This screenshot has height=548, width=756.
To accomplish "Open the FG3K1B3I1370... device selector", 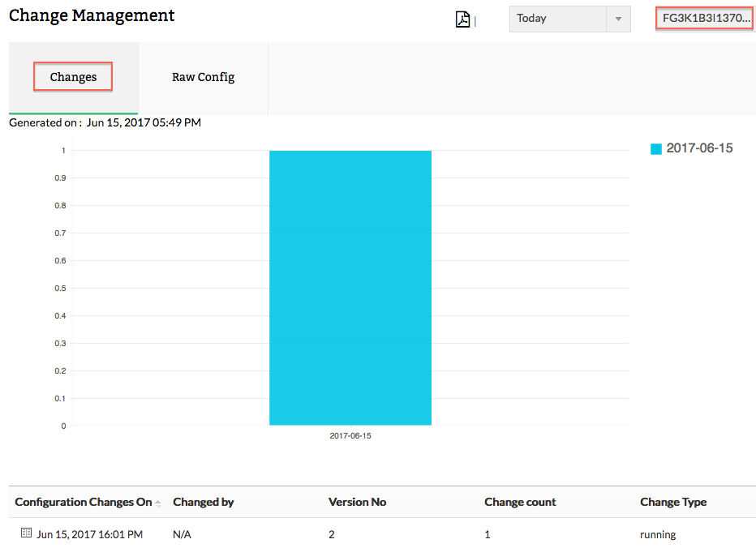I will (x=706, y=19).
